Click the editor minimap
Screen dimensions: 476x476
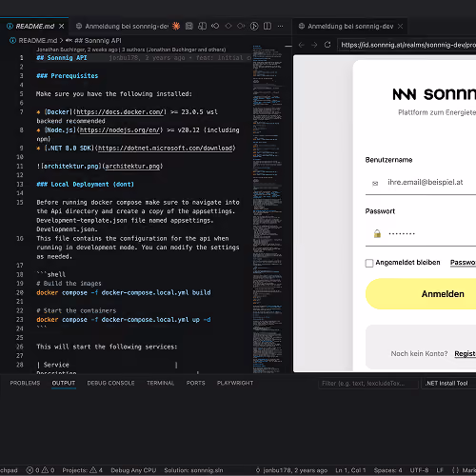click(268, 209)
